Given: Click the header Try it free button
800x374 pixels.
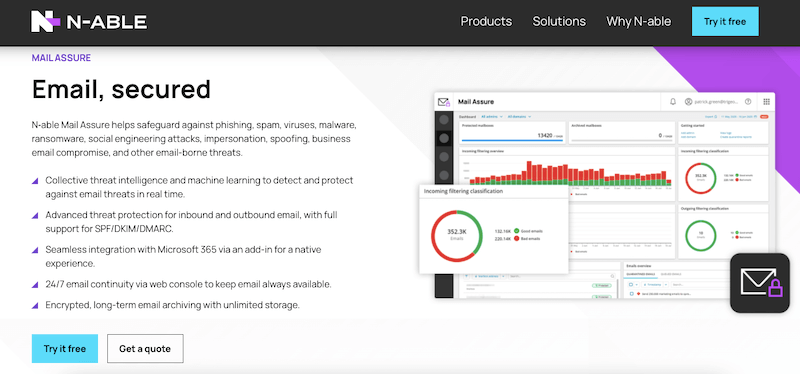Looking at the screenshot, I should tap(725, 21).
